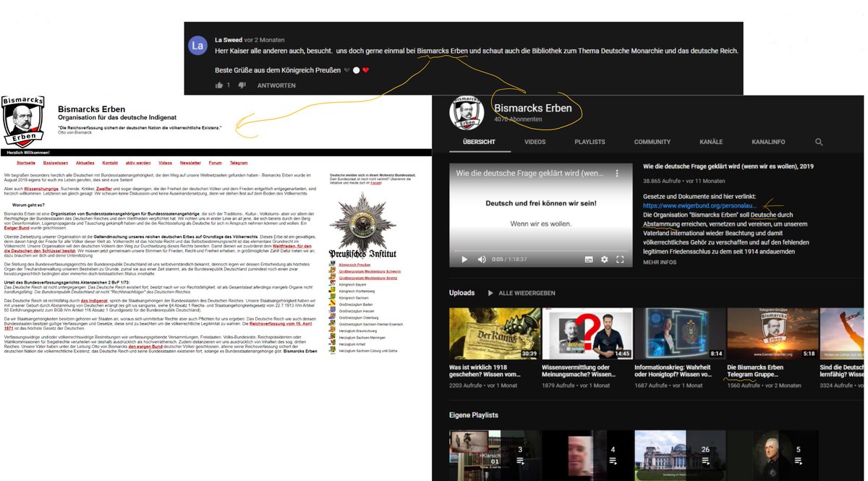Viewport: 868px width, 481px height.
Task: Open La Sweed's round profile avatar
Action: click(198, 46)
